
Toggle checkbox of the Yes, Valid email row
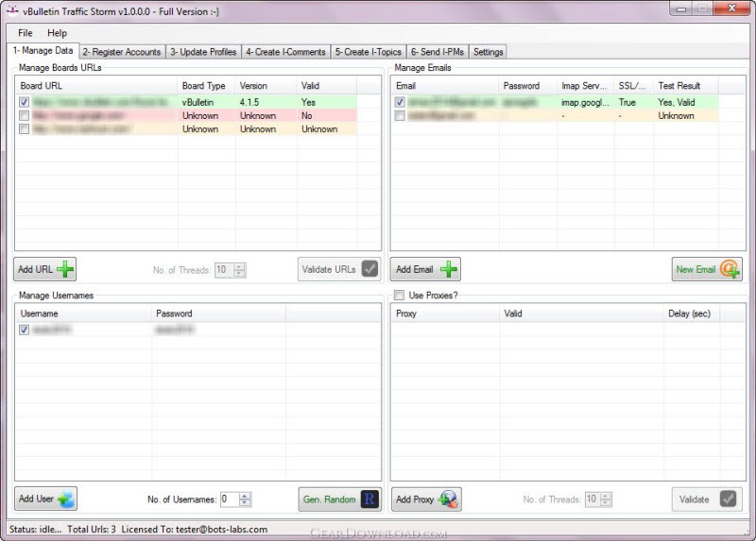400,102
